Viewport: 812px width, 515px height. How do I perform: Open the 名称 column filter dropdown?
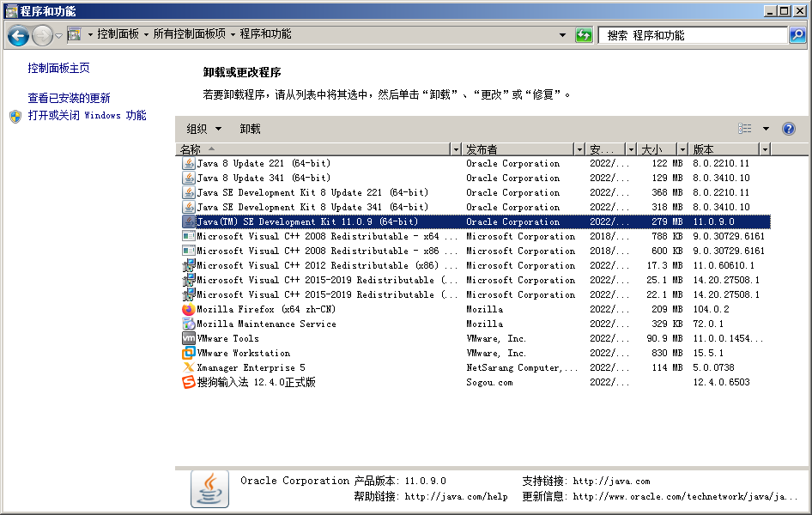456,149
